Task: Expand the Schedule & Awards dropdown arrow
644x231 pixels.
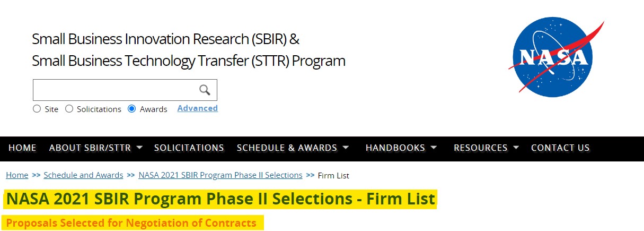Action: click(x=346, y=147)
